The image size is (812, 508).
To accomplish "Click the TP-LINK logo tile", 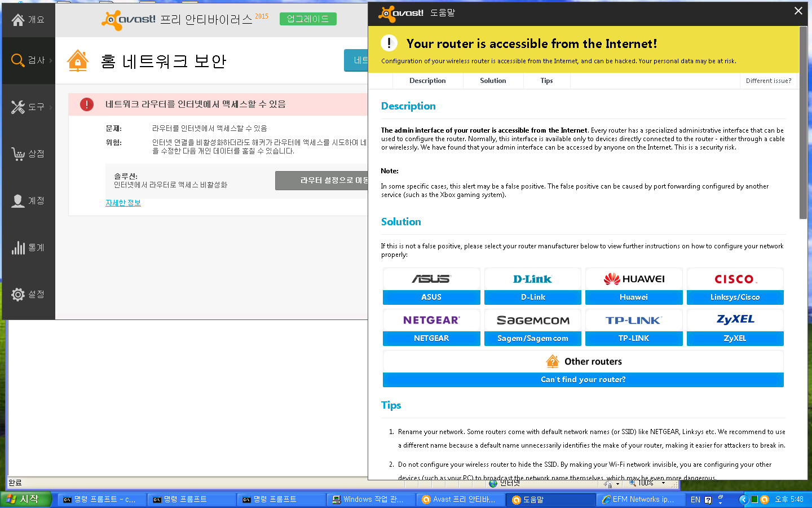I will pyautogui.click(x=634, y=320).
